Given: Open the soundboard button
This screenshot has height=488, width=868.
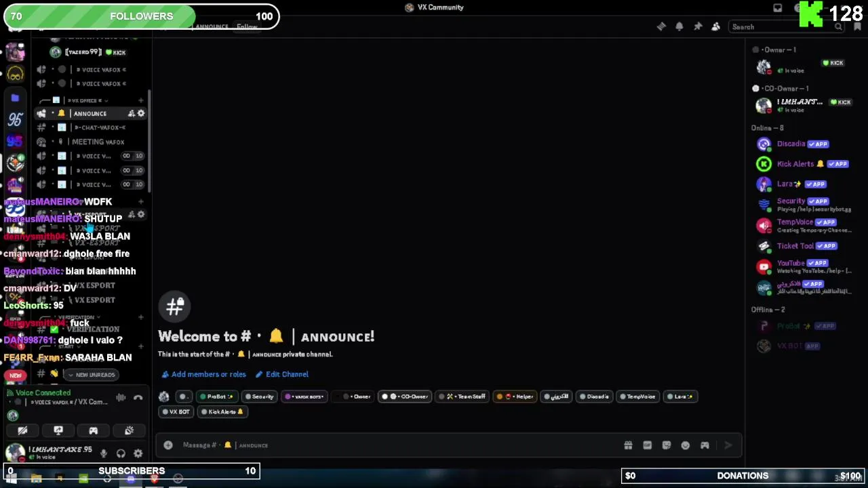Looking at the screenshot, I should (129, 430).
